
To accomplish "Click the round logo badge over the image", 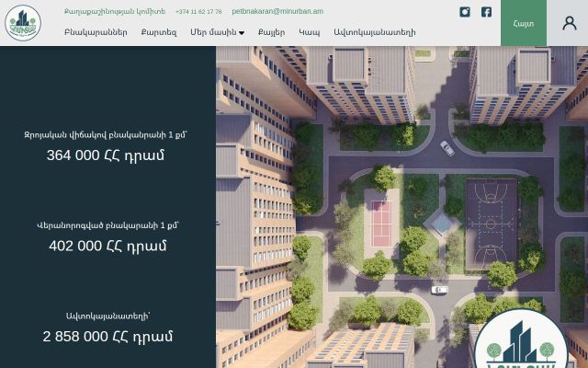I will (521, 339).
